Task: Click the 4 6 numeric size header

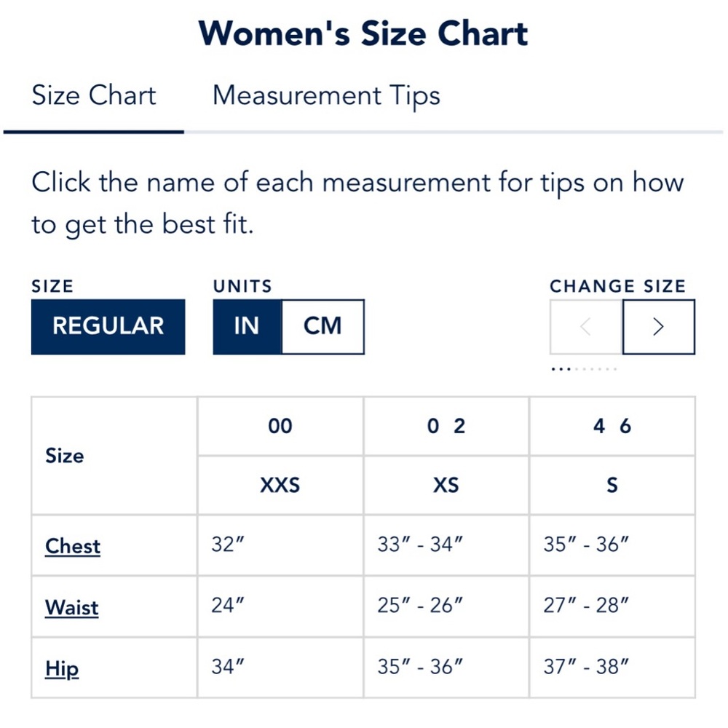Action: (612, 427)
